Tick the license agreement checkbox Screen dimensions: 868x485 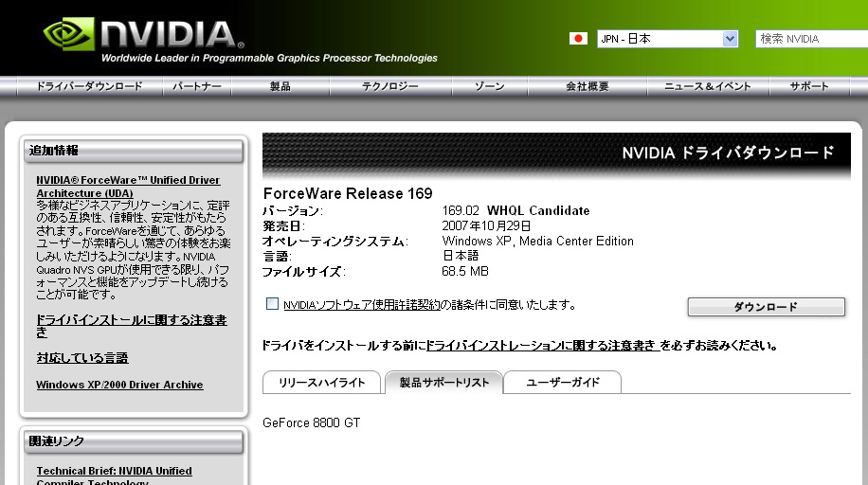tap(272, 303)
